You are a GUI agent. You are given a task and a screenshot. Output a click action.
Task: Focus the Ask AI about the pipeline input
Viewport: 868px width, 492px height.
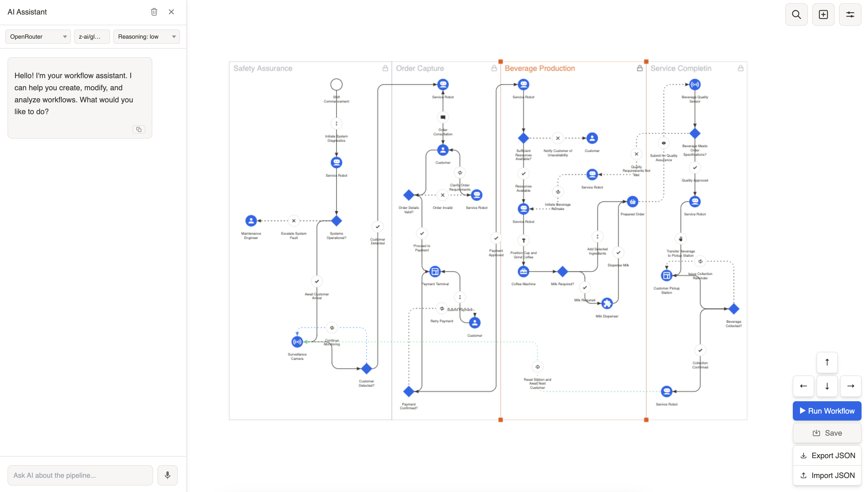80,475
